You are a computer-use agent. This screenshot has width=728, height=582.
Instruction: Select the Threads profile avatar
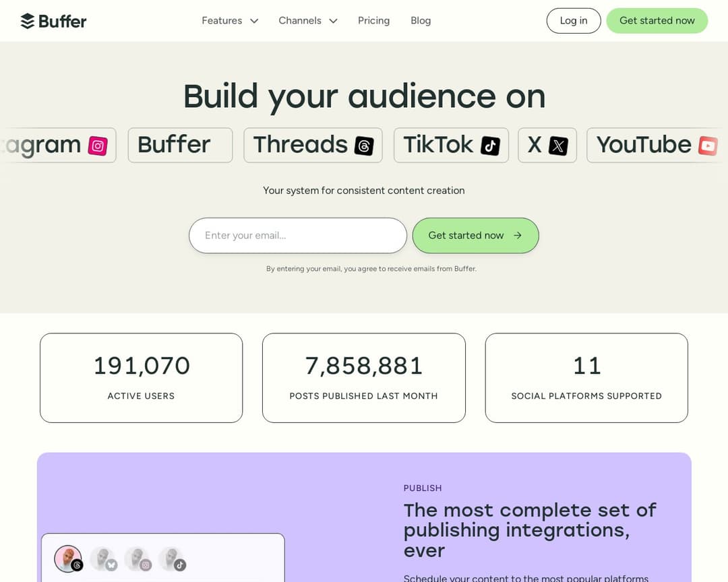68,559
